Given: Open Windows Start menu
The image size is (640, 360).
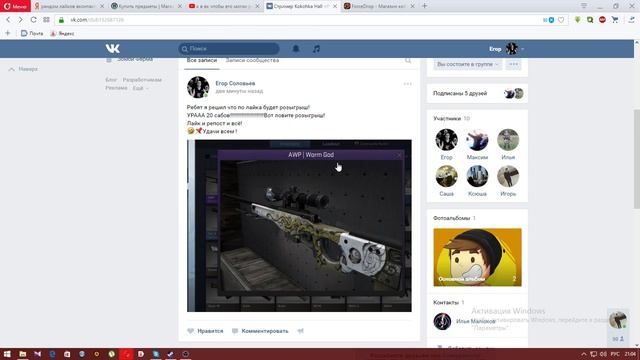Looking at the screenshot, I should pyautogui.click(x=7, y=354).
